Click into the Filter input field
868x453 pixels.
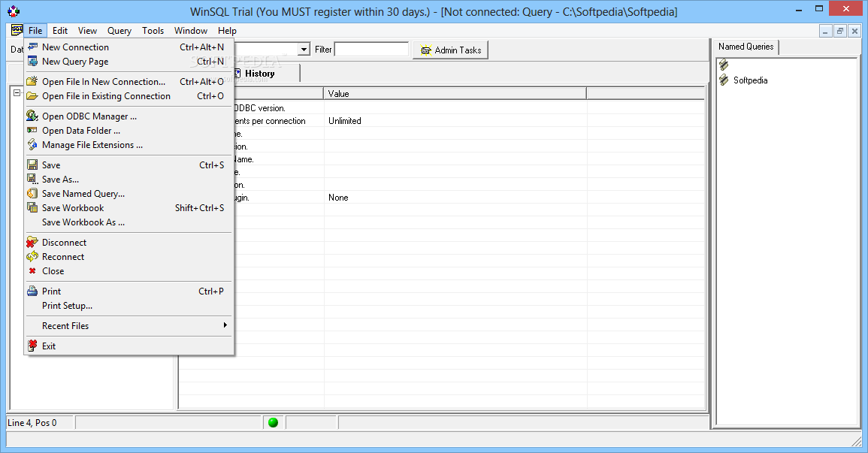371,50
